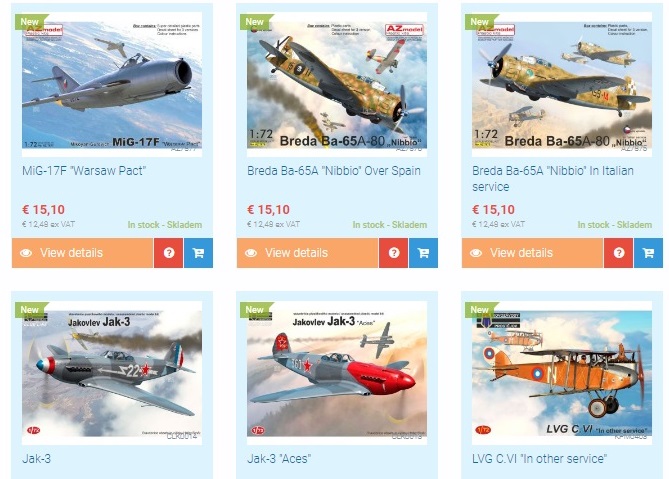The height and width of the screenshot is (479, 669).
Task: Ask a question about Nibbio Italian service
Action: pos(619,253)
